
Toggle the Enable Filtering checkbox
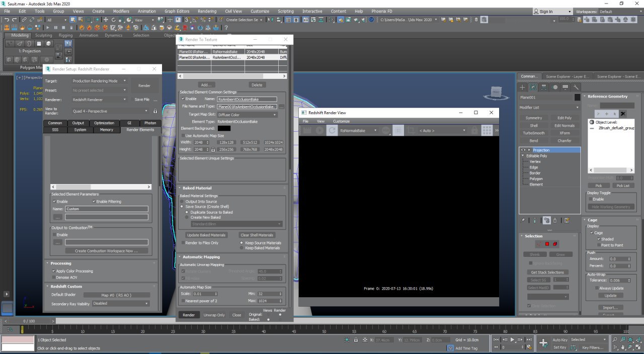pyautogui.click(x=94, y=201)
